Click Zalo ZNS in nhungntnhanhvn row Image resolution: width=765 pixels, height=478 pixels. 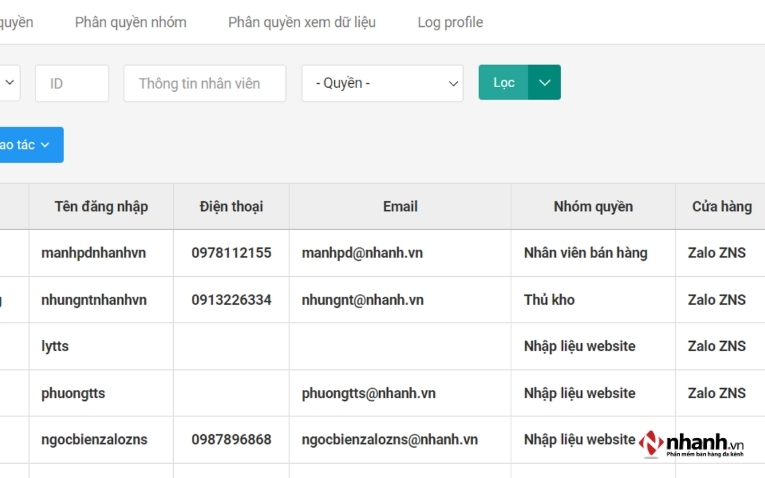[x=717, y=299]
